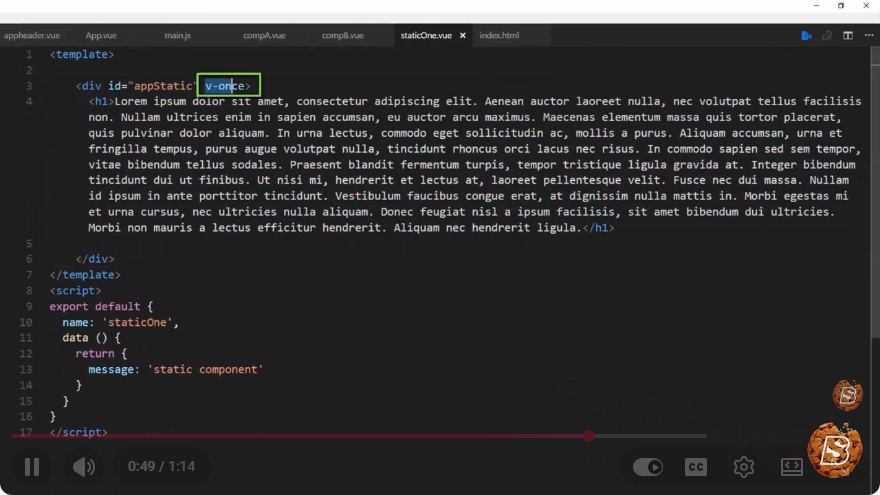
Task: Click the blue preview icon in tab bar
Action: coord(806,35)
